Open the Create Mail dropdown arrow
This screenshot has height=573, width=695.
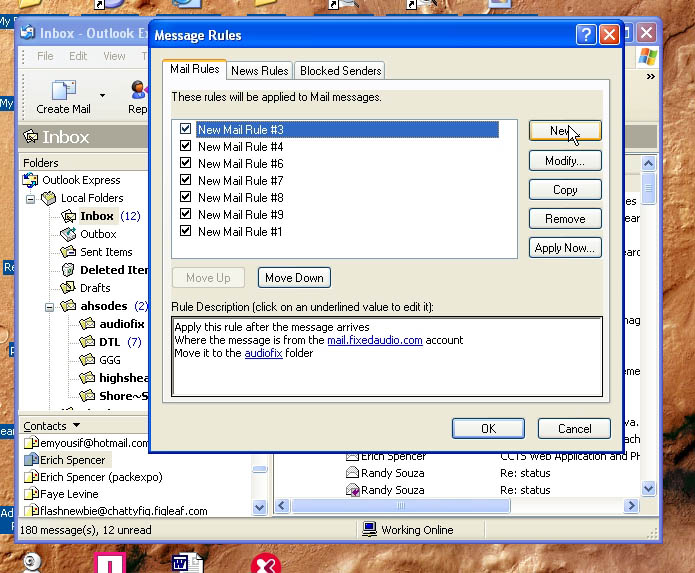point(102,95)
